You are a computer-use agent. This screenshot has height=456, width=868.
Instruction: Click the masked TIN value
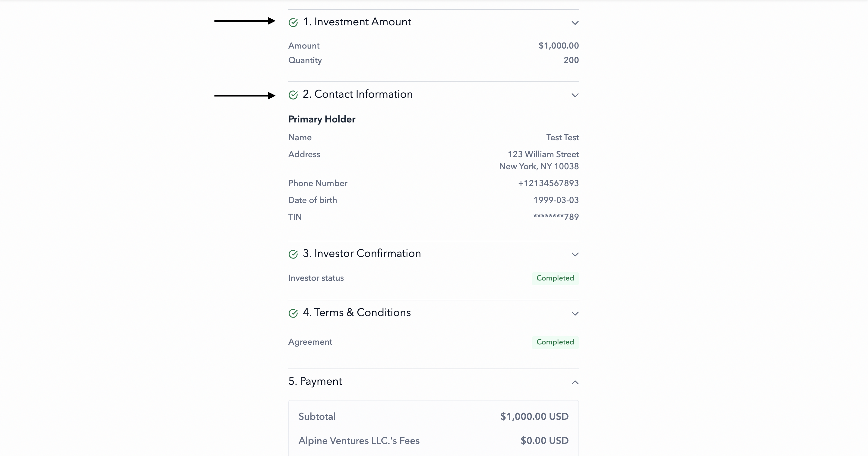coord(556,217)
